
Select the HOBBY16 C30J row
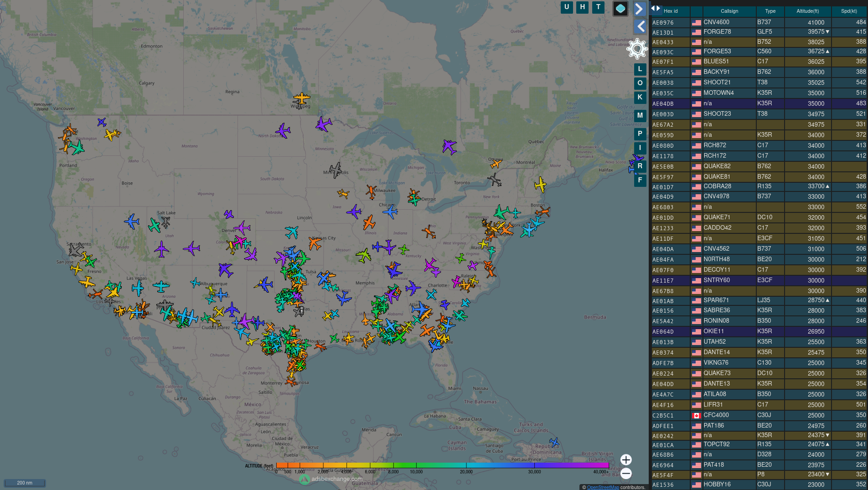click(759, 485)
